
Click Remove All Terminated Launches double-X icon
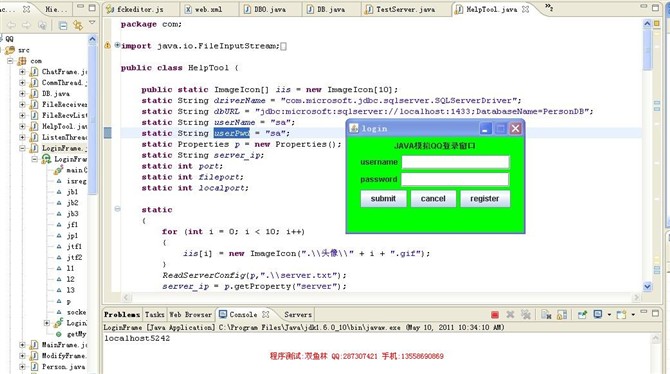pyautogui.click(x=526, y=315)
